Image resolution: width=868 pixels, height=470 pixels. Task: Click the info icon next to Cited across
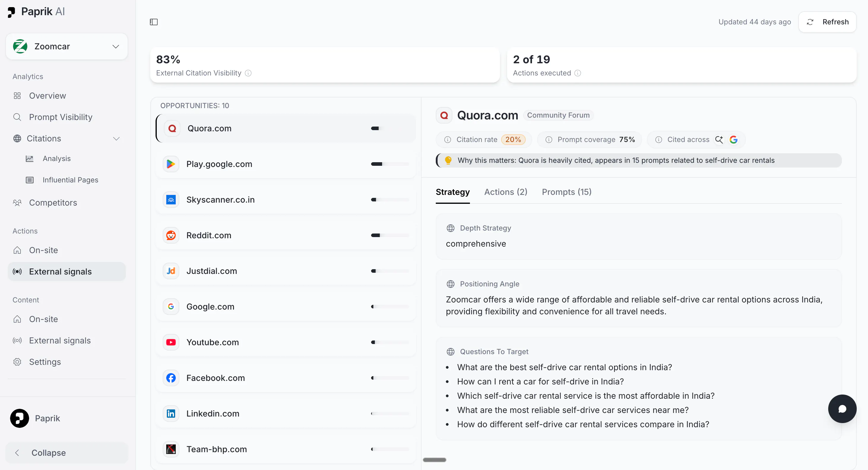[658, 140]
